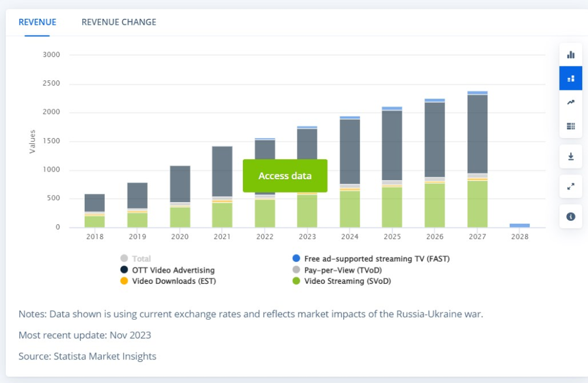588x383 pixels.
Task: Select the stacked bar chart view icon
Action: [570, 78]
